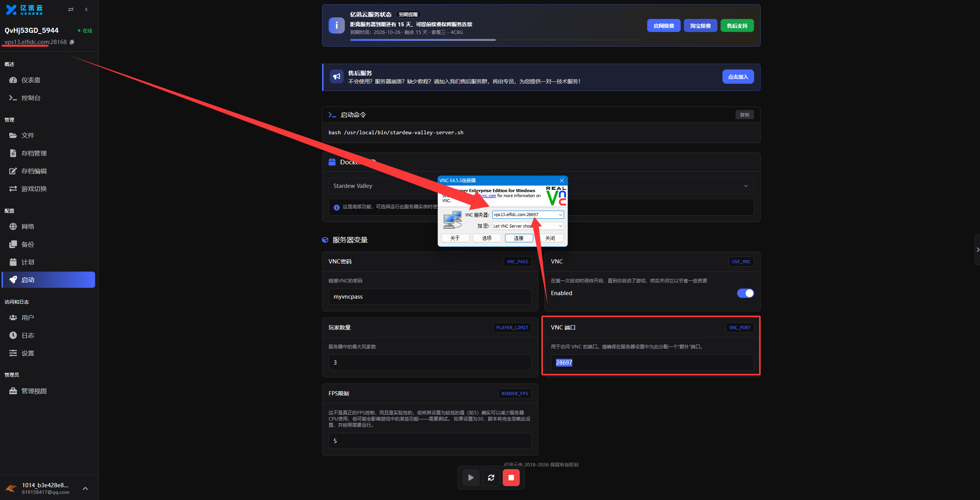Click 关于 in the VNC connector dialog
The image size is (980, 500).
pos(455,238)
